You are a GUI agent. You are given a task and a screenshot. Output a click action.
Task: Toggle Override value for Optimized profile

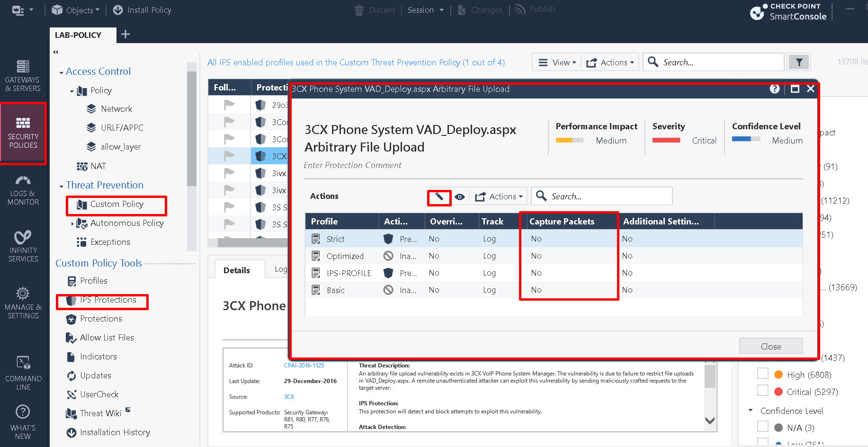pos(434,256)
